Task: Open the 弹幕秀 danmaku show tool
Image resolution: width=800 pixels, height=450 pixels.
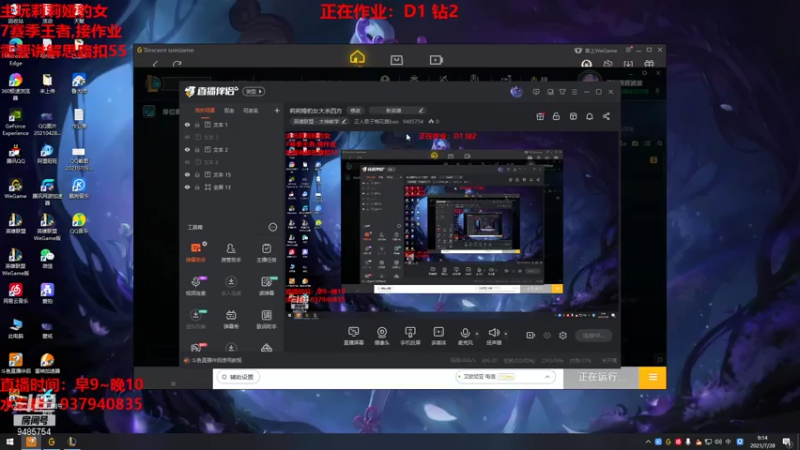Action: [x=231, y=319]
